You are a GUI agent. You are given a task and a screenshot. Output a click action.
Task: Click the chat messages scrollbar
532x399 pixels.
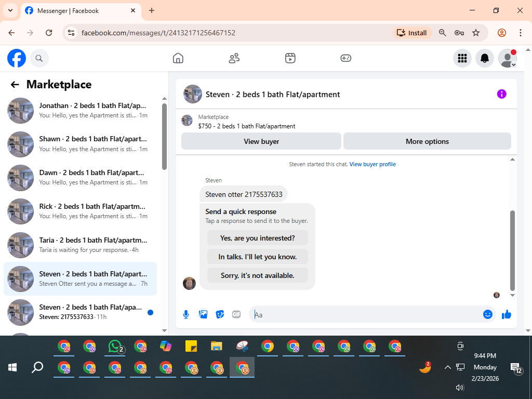[512, 250]
